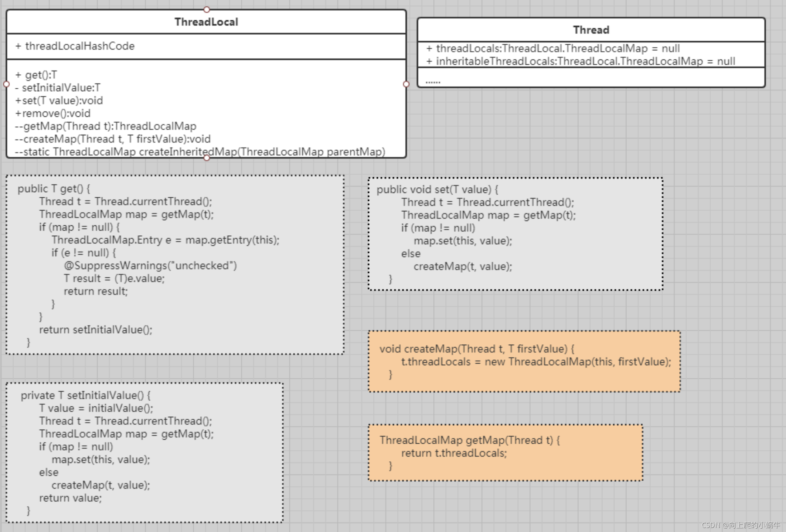Click 't.threadLocals = new ThreadLocalMap' line
This screenshot has height=532, width=786.
536,362
